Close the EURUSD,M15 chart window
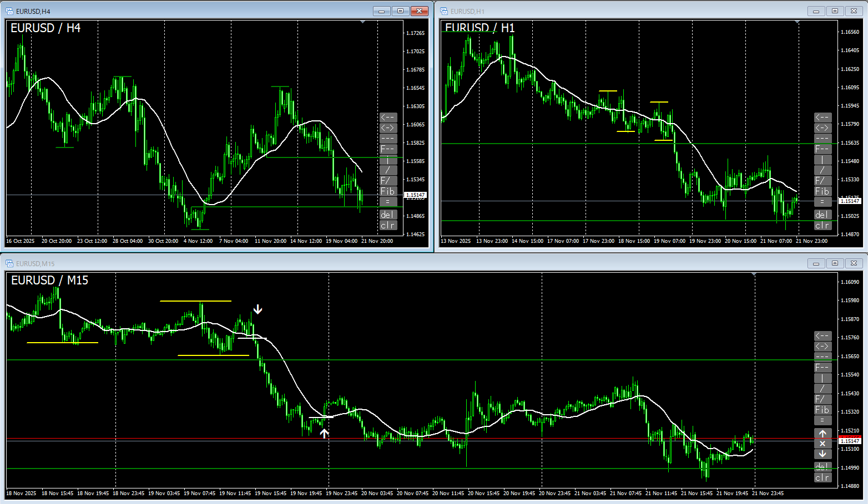 point(854,263)
